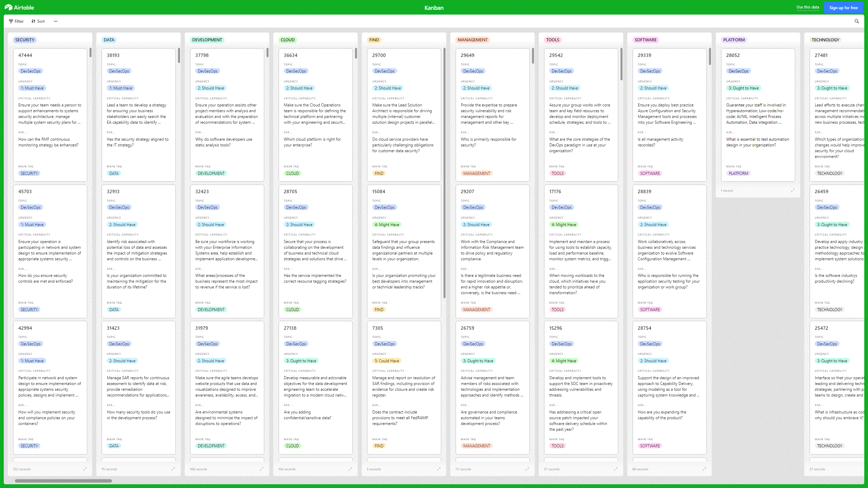Click DEVELOPMENT main tag on card 31979
868x488 pixels.
tap(211, 446)
